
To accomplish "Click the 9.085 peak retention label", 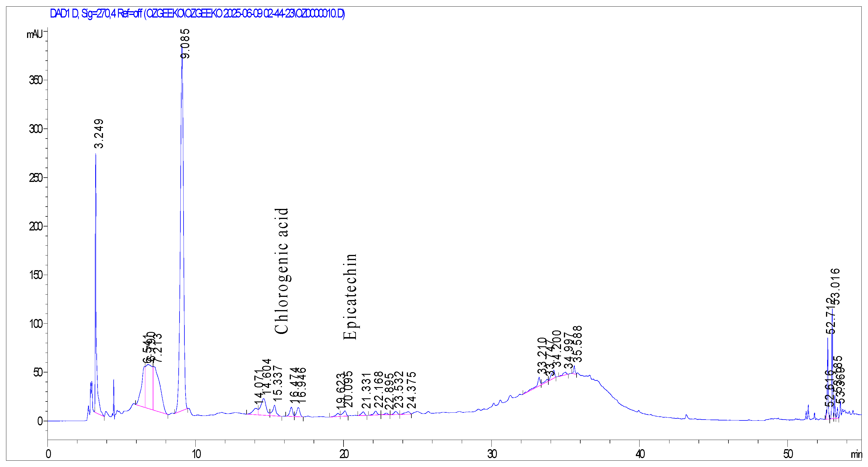I will pos(185,44).
